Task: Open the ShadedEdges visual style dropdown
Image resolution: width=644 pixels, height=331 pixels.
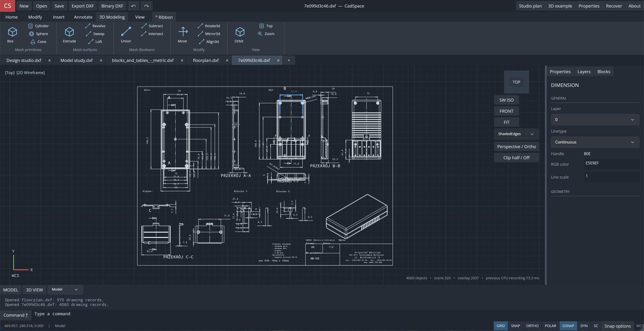Action: point(516,134)
